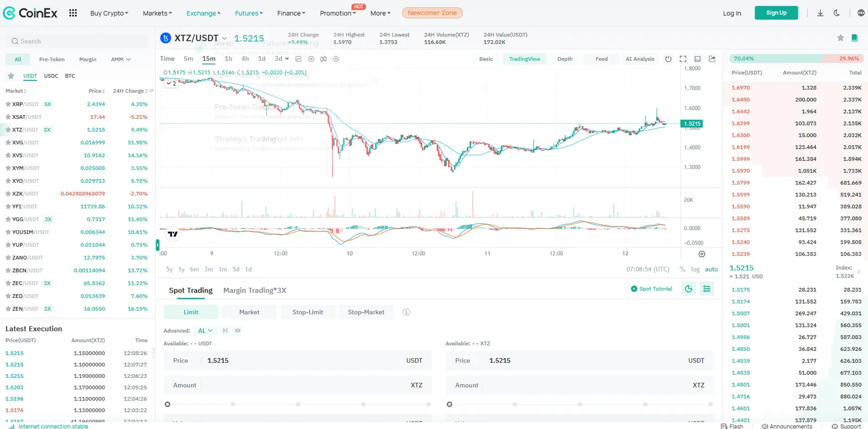Open chart settings circle icon
Viewport: 868px width, 429px height.
click(311, 59)
